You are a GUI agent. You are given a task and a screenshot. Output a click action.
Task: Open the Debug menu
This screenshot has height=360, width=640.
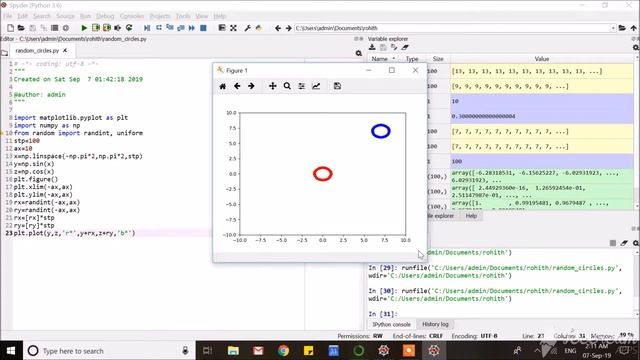tap(105, 16)
